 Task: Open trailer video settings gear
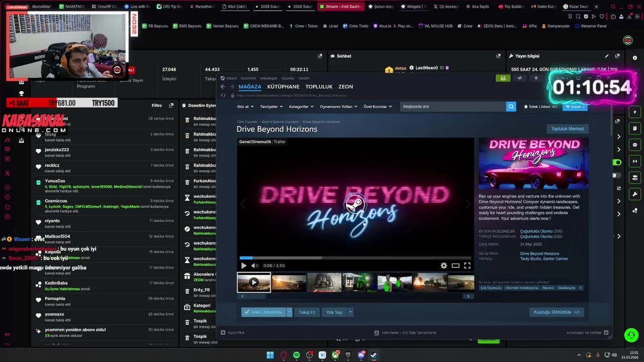point(444,265)
